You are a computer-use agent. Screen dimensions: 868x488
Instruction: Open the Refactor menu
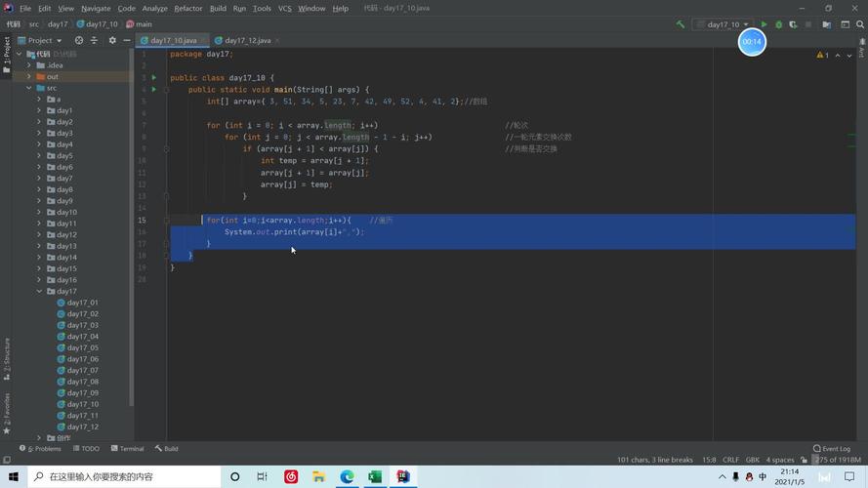188,8
